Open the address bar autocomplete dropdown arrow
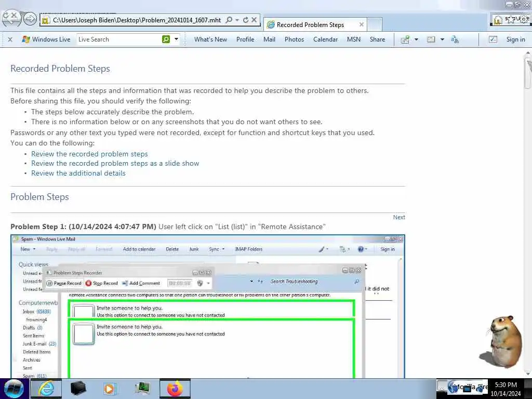Image resolution: width=532 pixels, height=399 pixels. 237,20
